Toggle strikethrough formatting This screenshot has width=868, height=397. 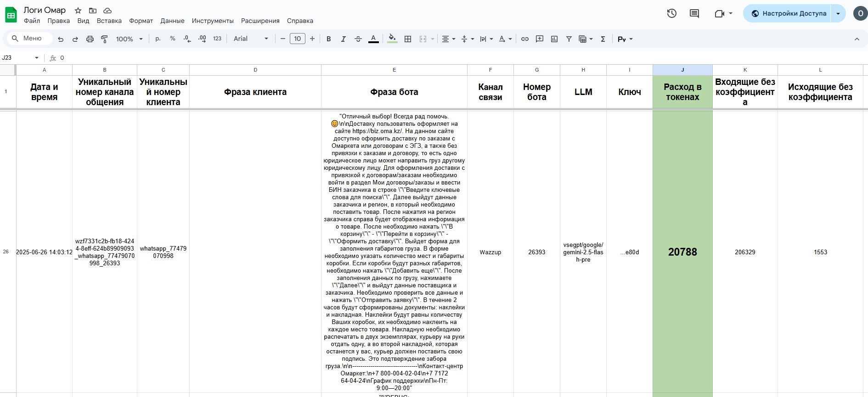click(358, 39)
